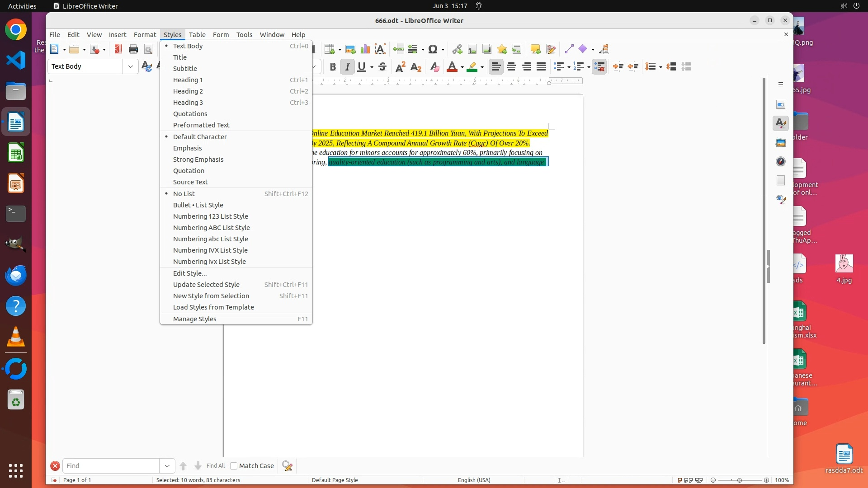Screen dimensions: 868x488
Task: Click the Find All button
Action: pos(215,466)
